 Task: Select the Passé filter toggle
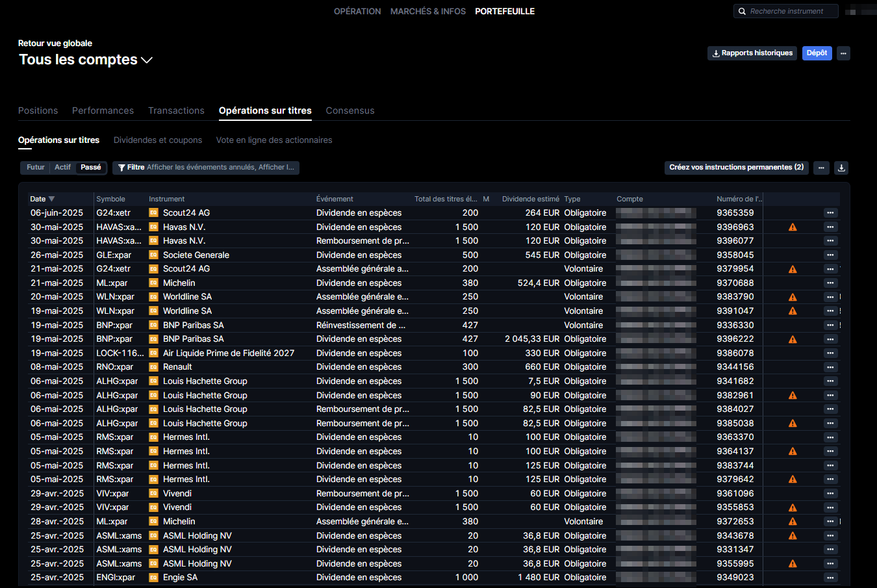(91, 168)
